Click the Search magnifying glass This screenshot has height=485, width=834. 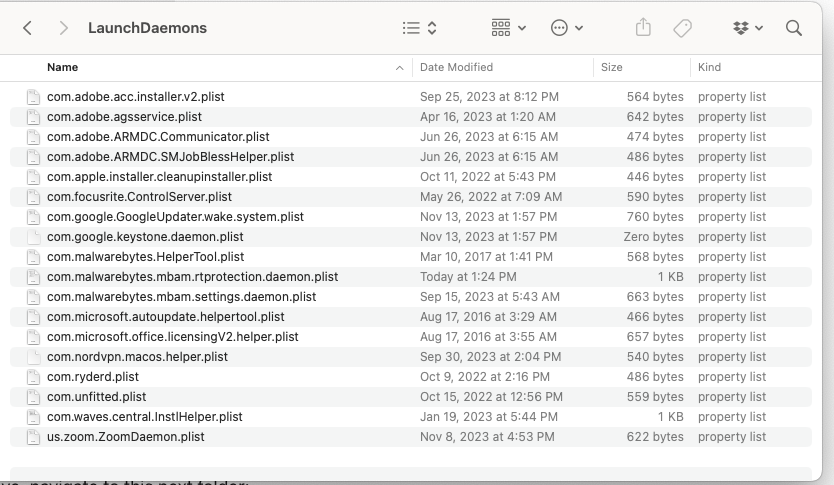coord(794,28)
